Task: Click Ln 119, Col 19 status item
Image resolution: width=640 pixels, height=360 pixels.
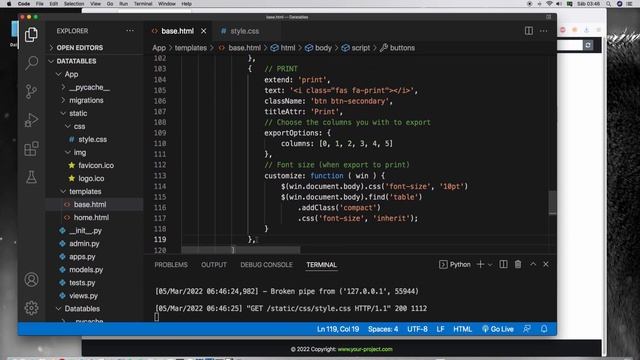Action: 338,329
